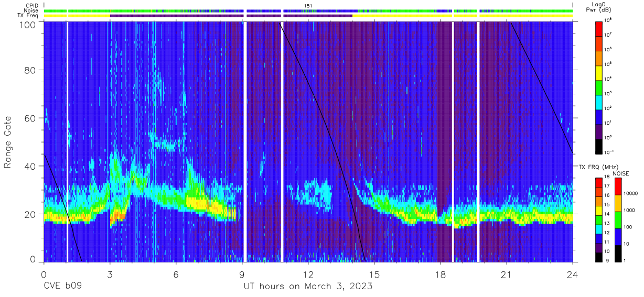
Task: Click the 'UT hours on March 3, 2023' title
Action: (x=308, y=287)
